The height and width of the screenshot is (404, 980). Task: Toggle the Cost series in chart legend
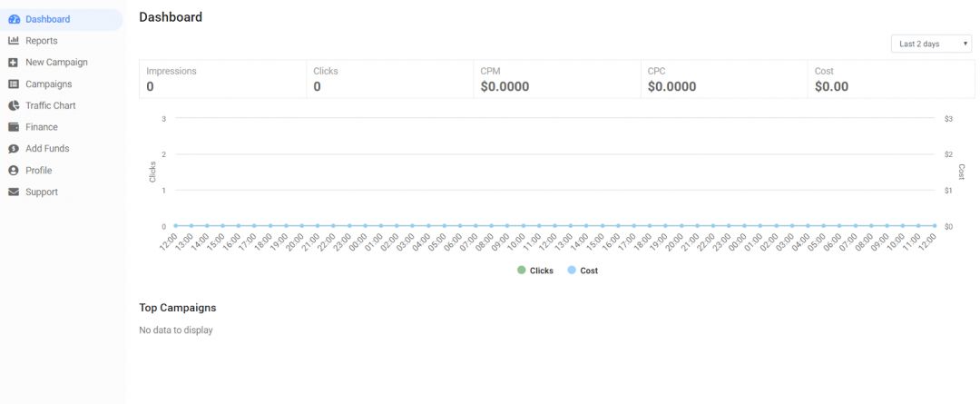tap(589, 271)
